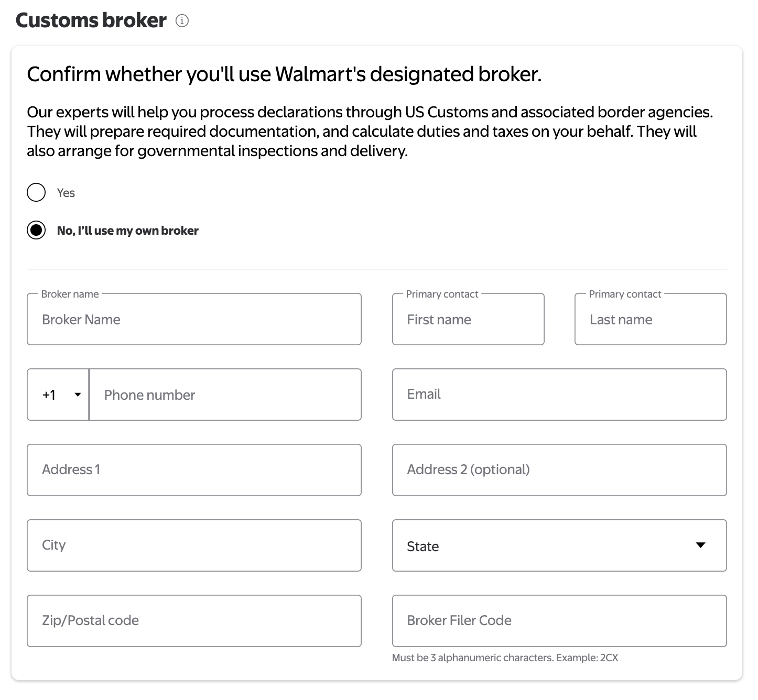Focus the primary contact First name field
Viewport: 758px width, 700px height.
(468, 319)
